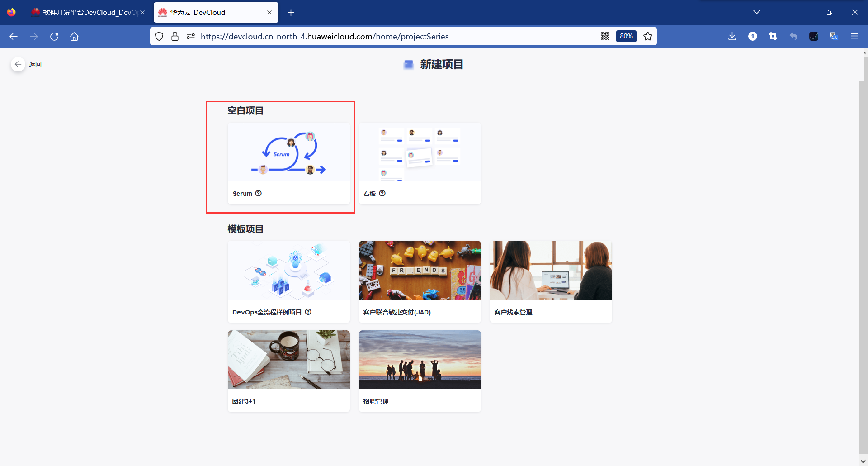Viewport: 868px width, 466px height.
Task: Click the scrollbar down arrow
Action: [863, 461]
